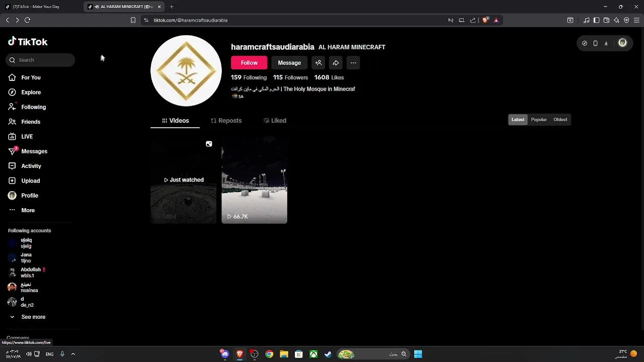Follow haramcraftsaudiarabia
Image resolution: width=644 pixels, height=362 pixels.
pyautogui.click(x=249, y=63)
